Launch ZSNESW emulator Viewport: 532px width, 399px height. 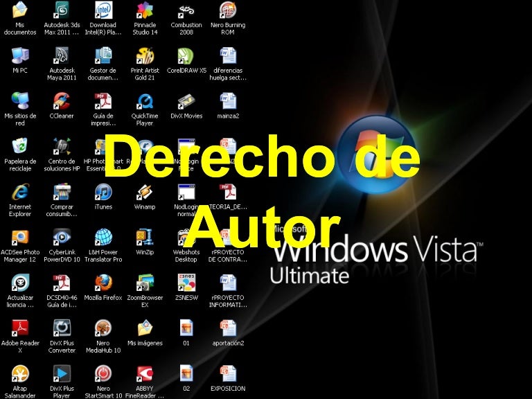pyautogui.click(x=186, y=283)
